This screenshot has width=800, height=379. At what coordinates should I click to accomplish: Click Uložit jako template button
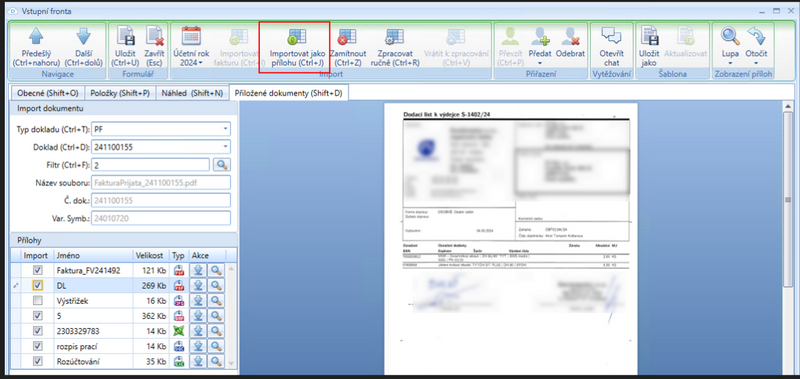(649, 46)
